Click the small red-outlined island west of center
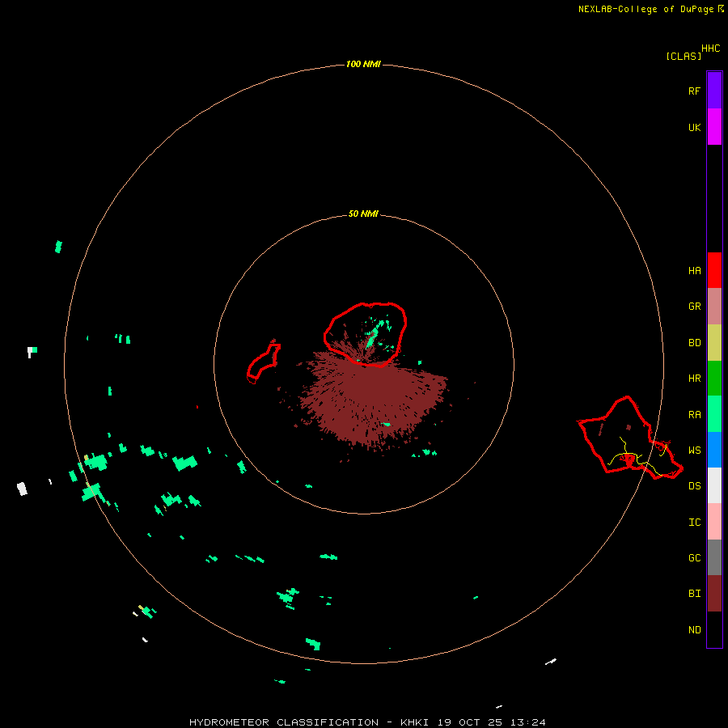 point(263,362)
